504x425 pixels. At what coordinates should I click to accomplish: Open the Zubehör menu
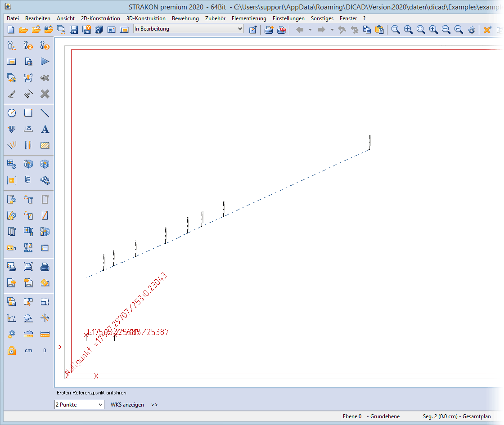click(216, 18)
